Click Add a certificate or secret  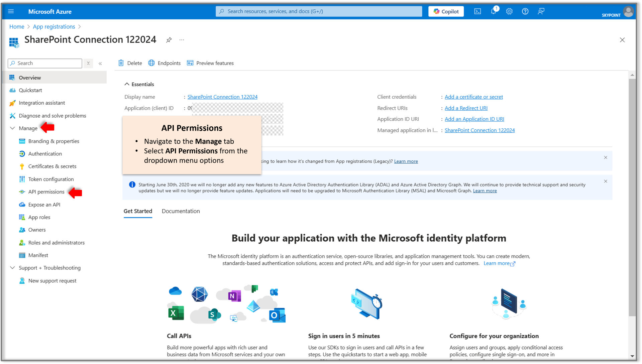[474, 97]
